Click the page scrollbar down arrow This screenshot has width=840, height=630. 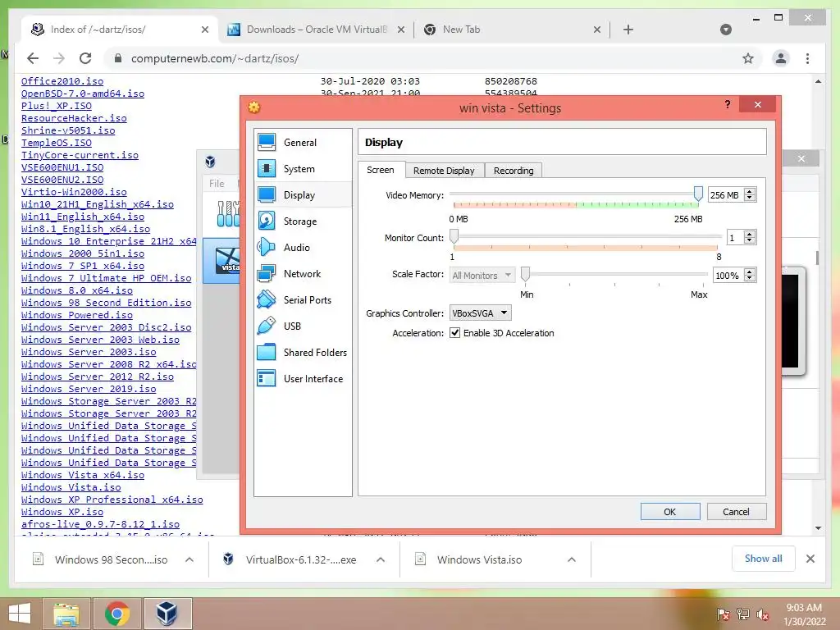pos(818,528)
